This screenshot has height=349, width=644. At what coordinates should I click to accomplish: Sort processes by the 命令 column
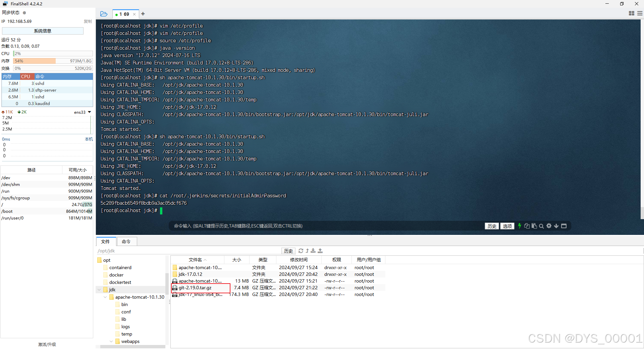point(64,77)
